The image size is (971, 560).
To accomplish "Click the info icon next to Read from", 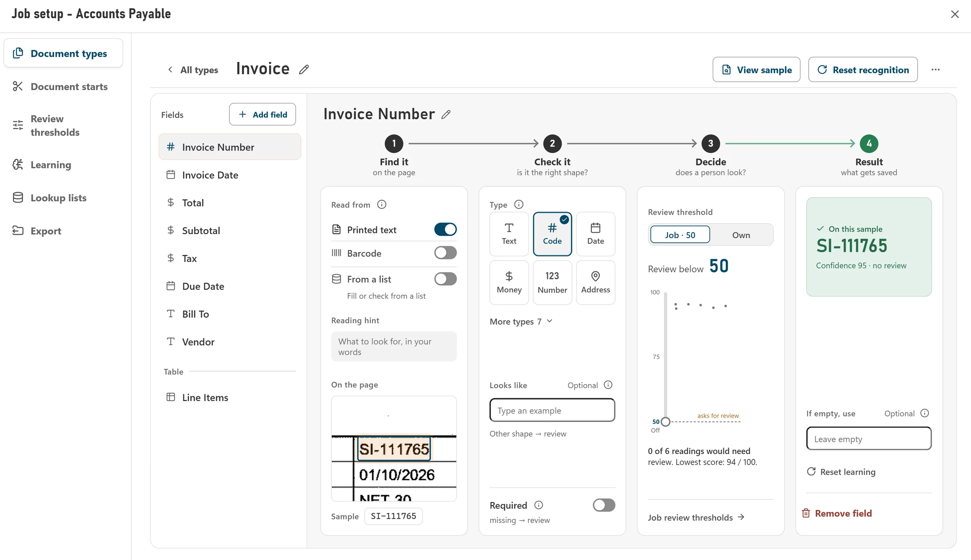I will pyautogui.click(x=382, y=205).
